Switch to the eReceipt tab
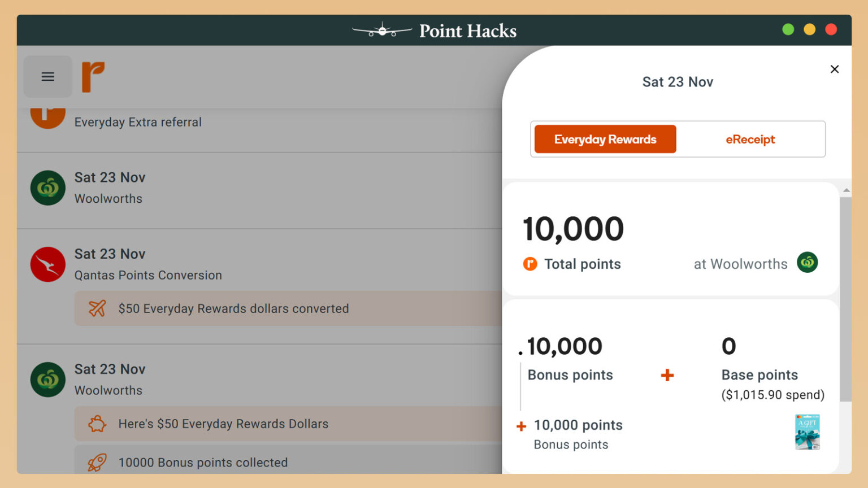Viewport: 868px width, 488px height. (751, 139)
